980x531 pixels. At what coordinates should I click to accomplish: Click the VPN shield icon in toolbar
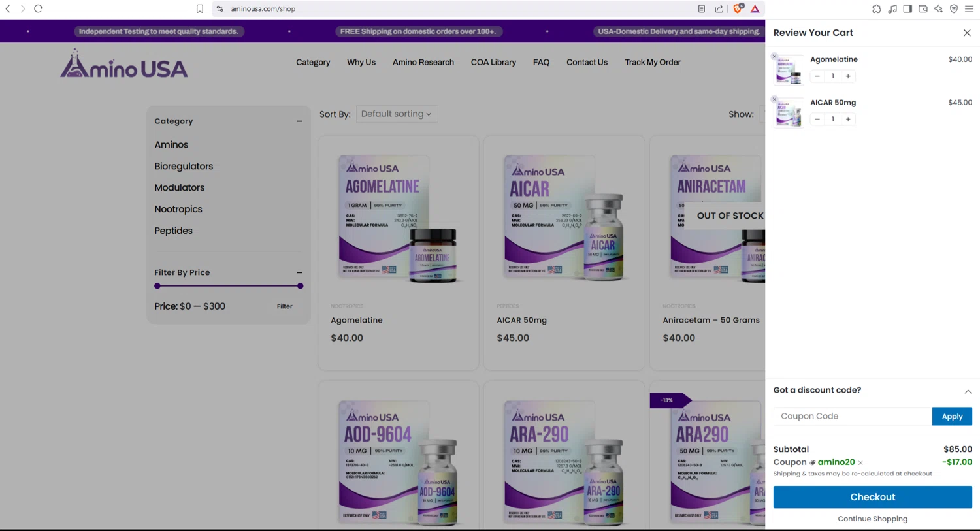(954, 8)
